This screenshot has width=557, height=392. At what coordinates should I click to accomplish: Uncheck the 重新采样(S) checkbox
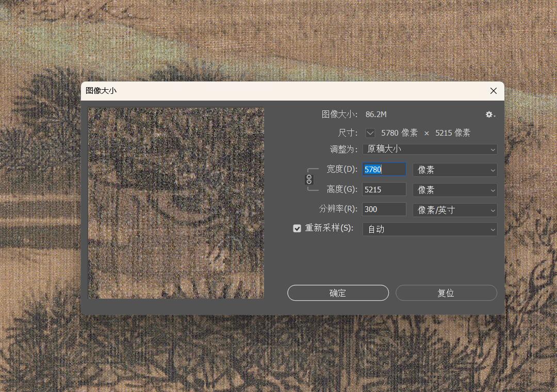pos(297,228)
